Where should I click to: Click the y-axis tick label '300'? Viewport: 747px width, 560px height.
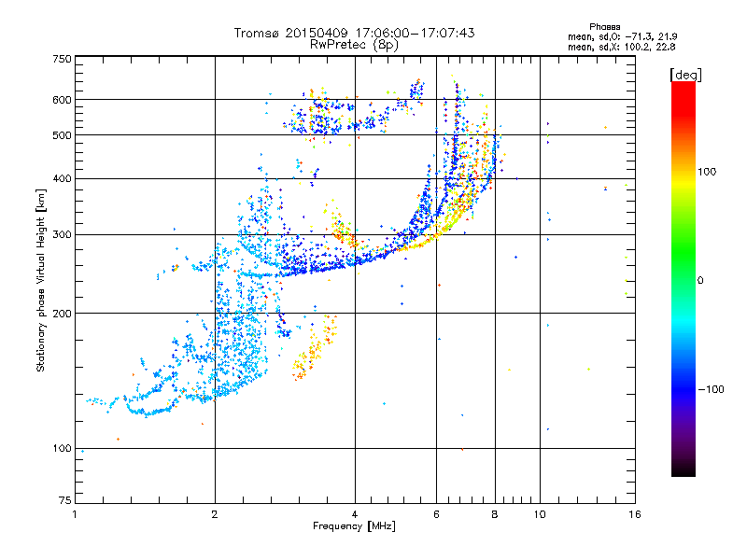[62, 234]
